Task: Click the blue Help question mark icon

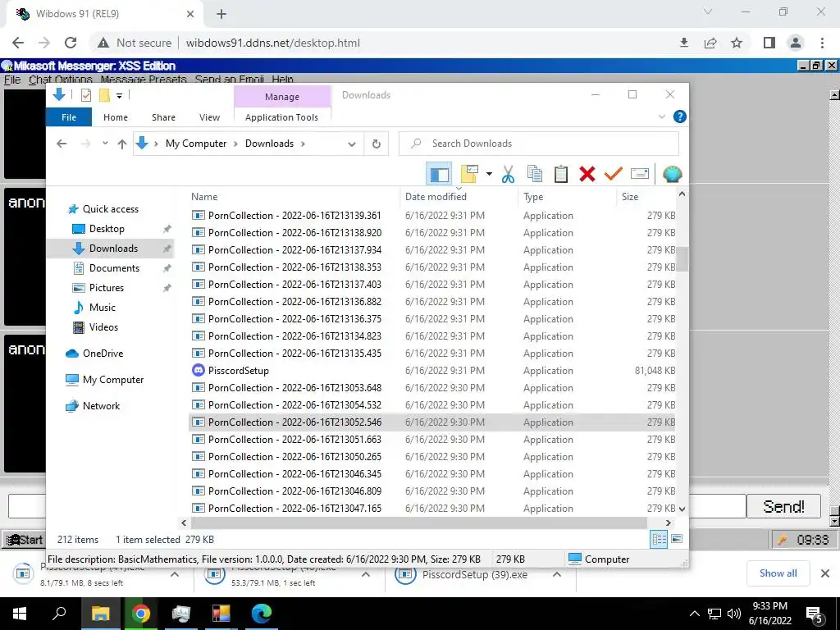Action: (x=679, y=116)
